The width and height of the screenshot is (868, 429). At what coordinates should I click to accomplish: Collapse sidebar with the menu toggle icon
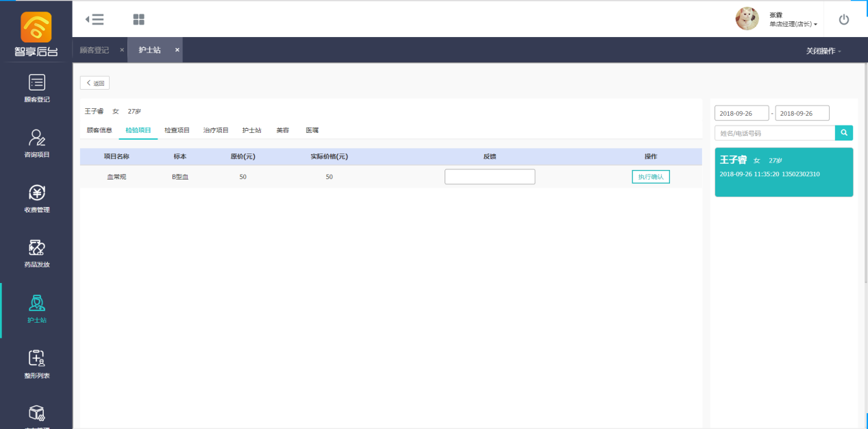95,19
